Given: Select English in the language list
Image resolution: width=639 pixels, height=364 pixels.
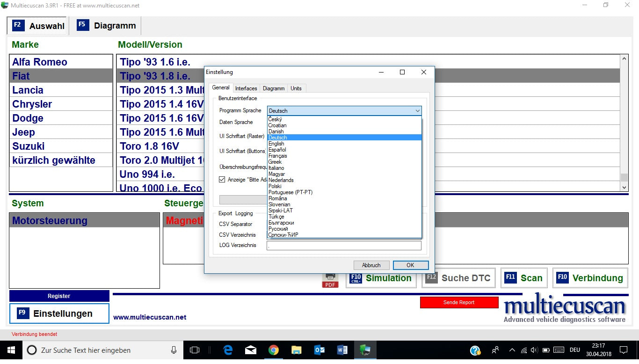Looking at the screenshot, I should (x=276, y=144).
